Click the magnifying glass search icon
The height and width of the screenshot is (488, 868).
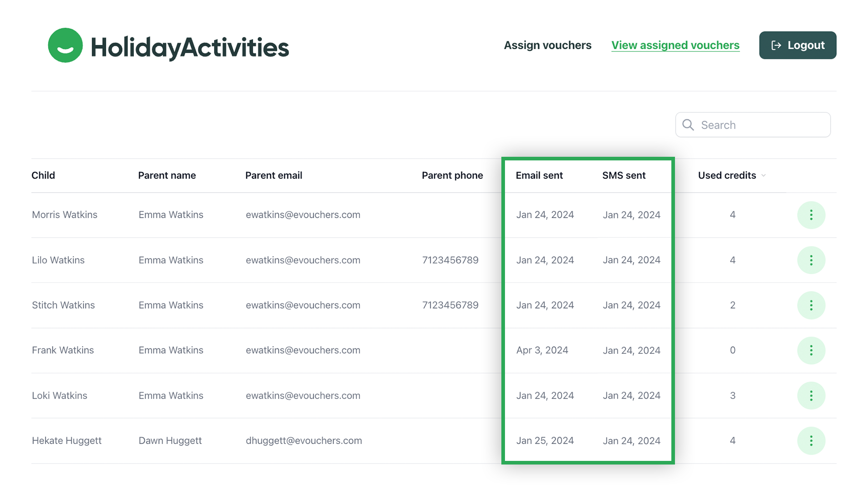tap(688, 125)
